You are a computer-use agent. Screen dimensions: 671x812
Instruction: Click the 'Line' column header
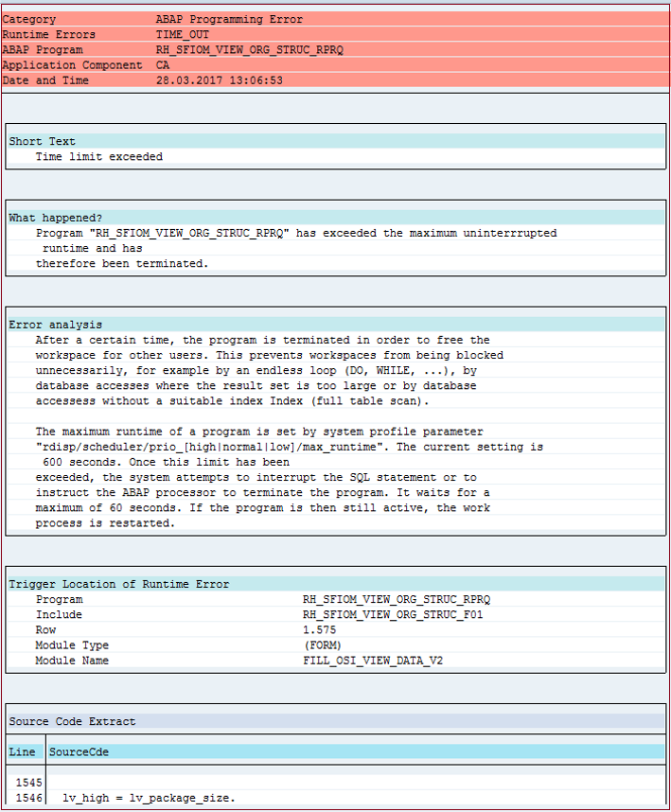coord(23,752)
